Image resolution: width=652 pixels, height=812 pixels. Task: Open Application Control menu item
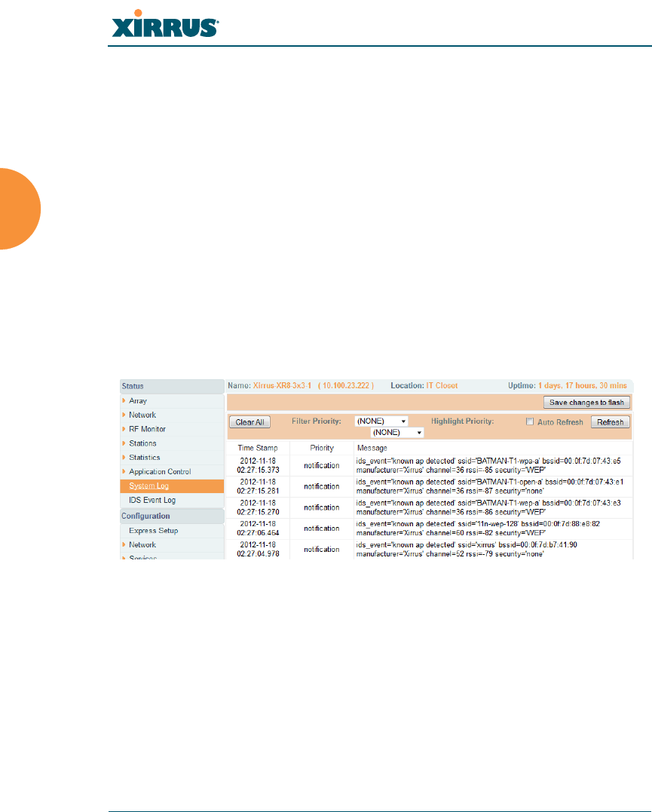[x=160, y=472]
